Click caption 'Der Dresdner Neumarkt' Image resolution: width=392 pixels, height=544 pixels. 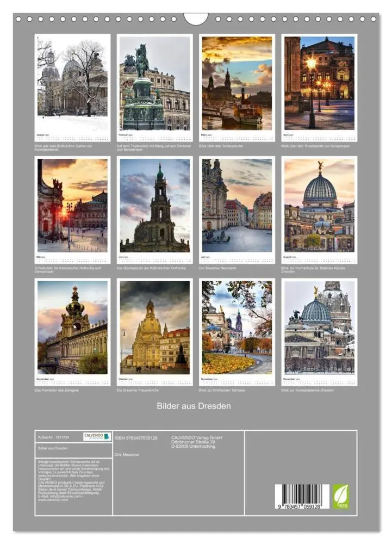point(217,268)
